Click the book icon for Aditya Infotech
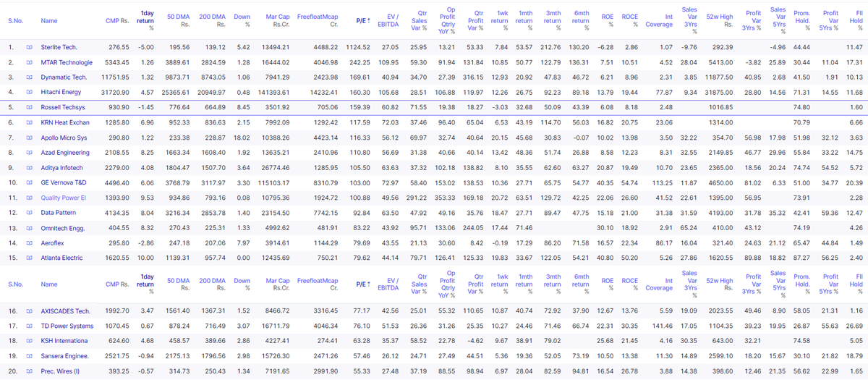The height and width of the screenshot is (380, 868). coord(30,167)
